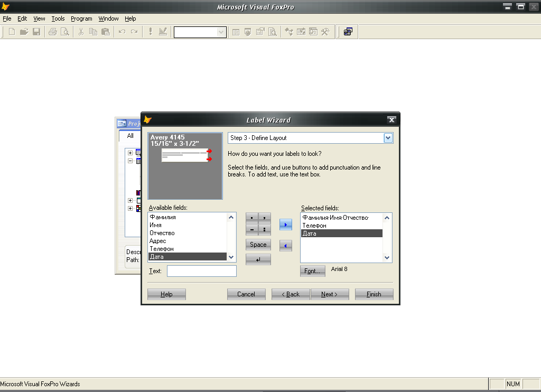
Task: Click the Available fields scroll-up arrow
Action: 231,217
